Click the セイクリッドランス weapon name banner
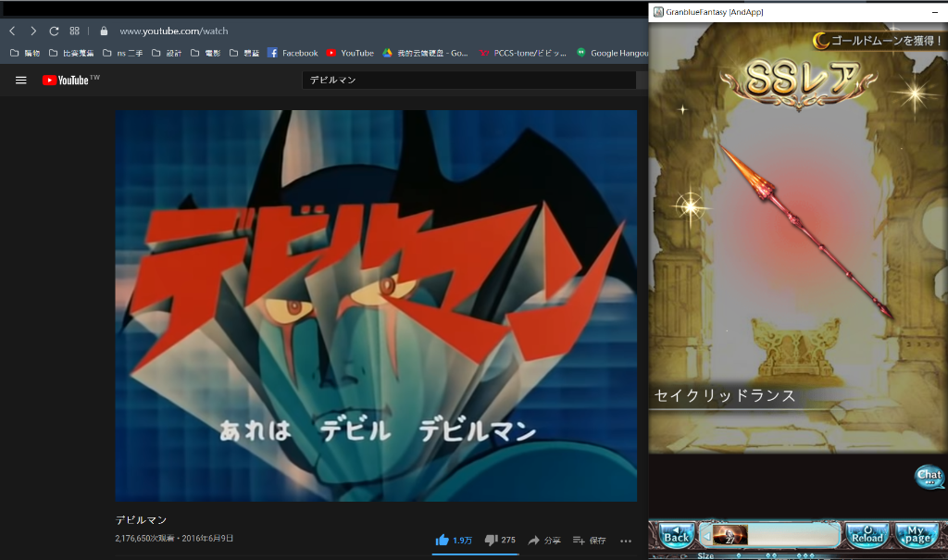The width and height of the screenshot is (948, 560). tap(726, 396)
